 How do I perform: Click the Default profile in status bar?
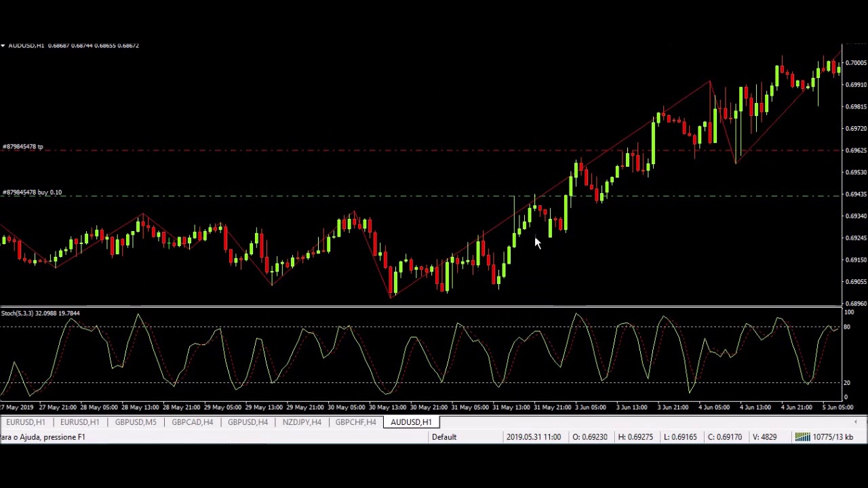pyautogui.click(x=444, y=437)
